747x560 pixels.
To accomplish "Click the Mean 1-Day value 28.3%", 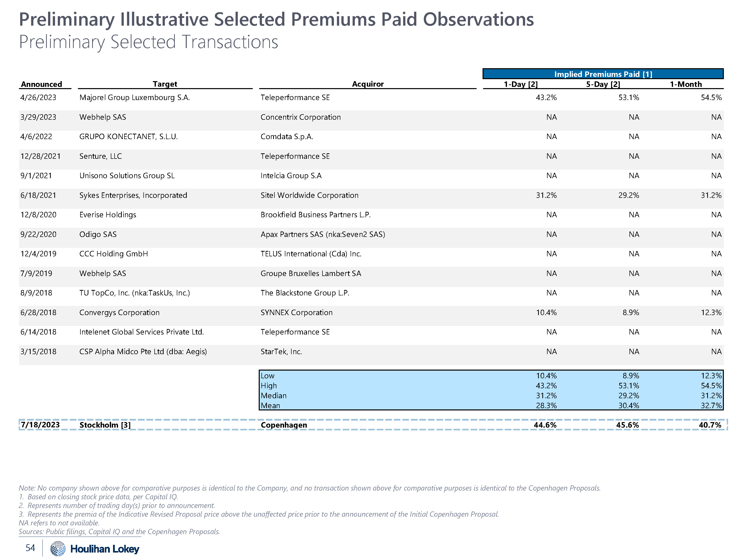I will pyautogui.click(x=546, y=405).
